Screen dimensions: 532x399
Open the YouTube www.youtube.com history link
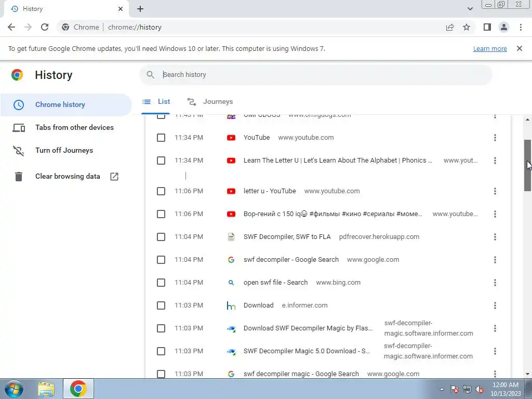[257, 138]
